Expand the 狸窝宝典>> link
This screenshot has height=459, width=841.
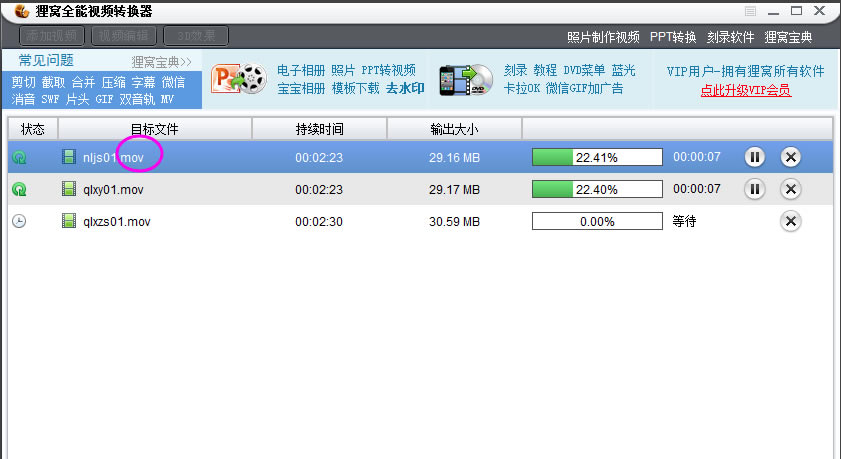point(161,62)
